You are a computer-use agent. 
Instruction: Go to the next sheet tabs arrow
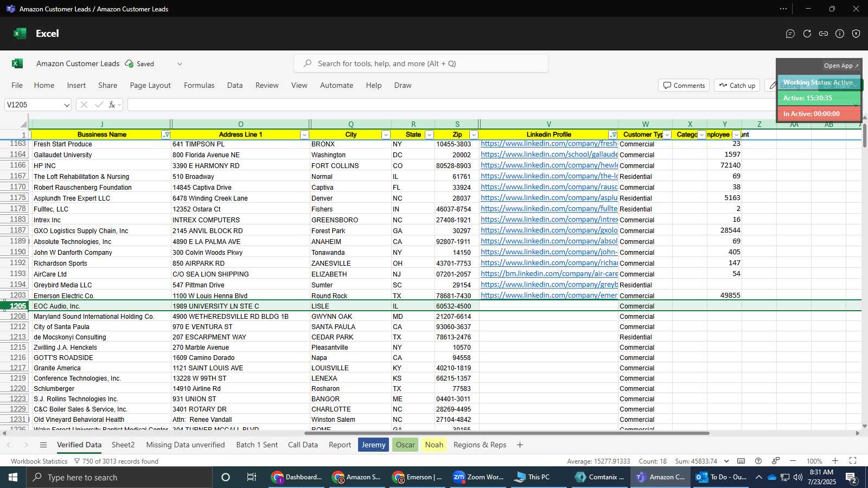pos(25,445)
